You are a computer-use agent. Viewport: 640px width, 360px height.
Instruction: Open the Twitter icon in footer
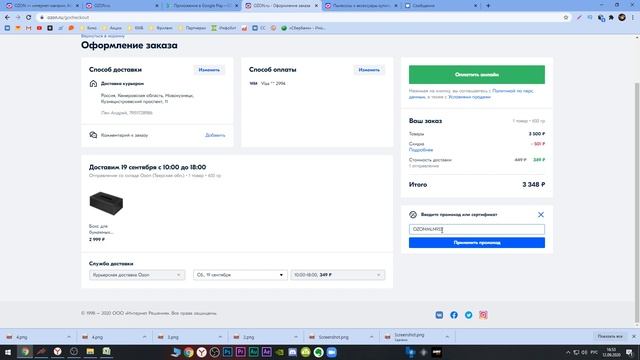(x=469, y=315)
